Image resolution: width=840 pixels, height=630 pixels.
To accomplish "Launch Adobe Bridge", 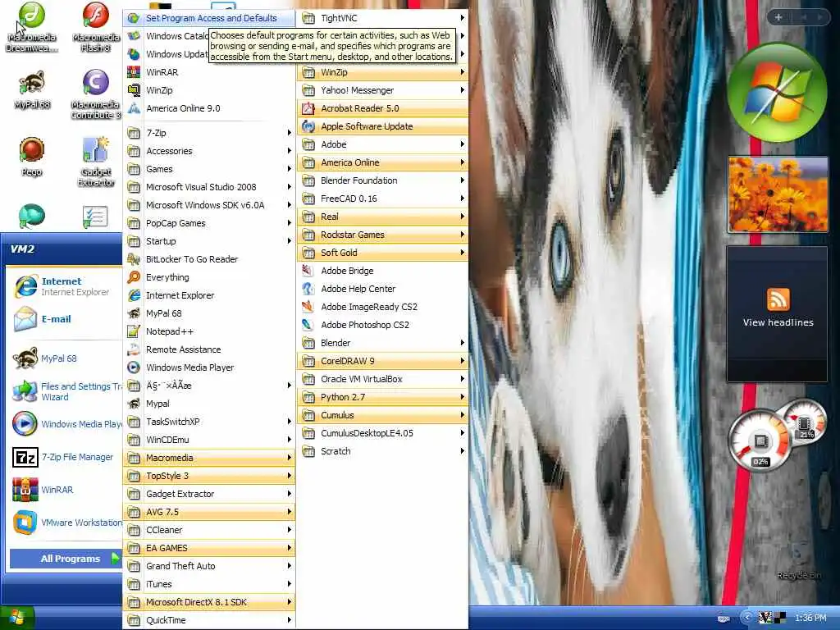I will pyautogui.click(x=382, y=271).
